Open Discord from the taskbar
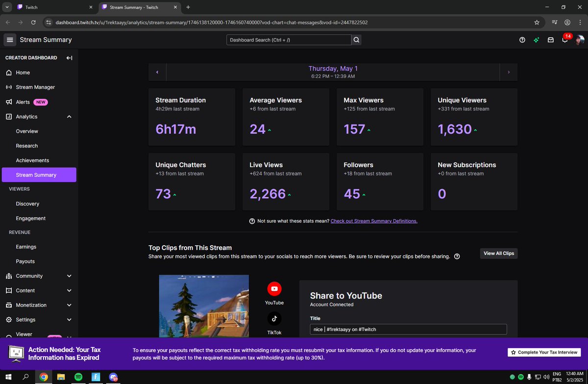 114,377
